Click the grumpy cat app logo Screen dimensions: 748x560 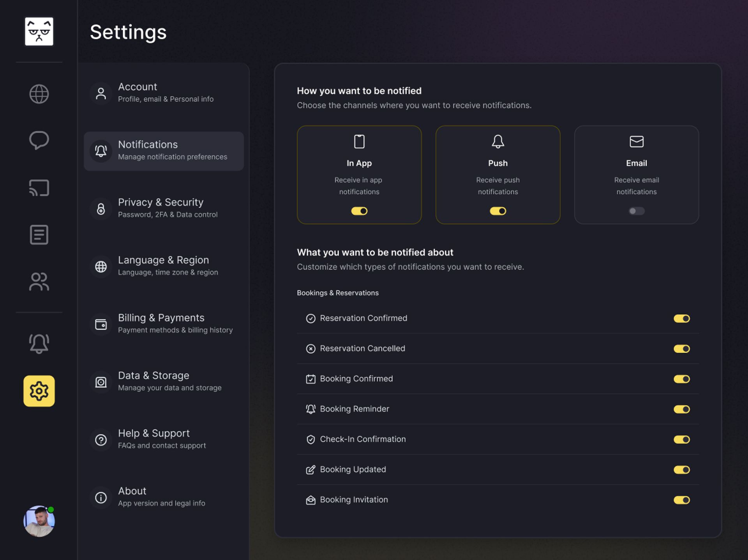pos(39,31)
